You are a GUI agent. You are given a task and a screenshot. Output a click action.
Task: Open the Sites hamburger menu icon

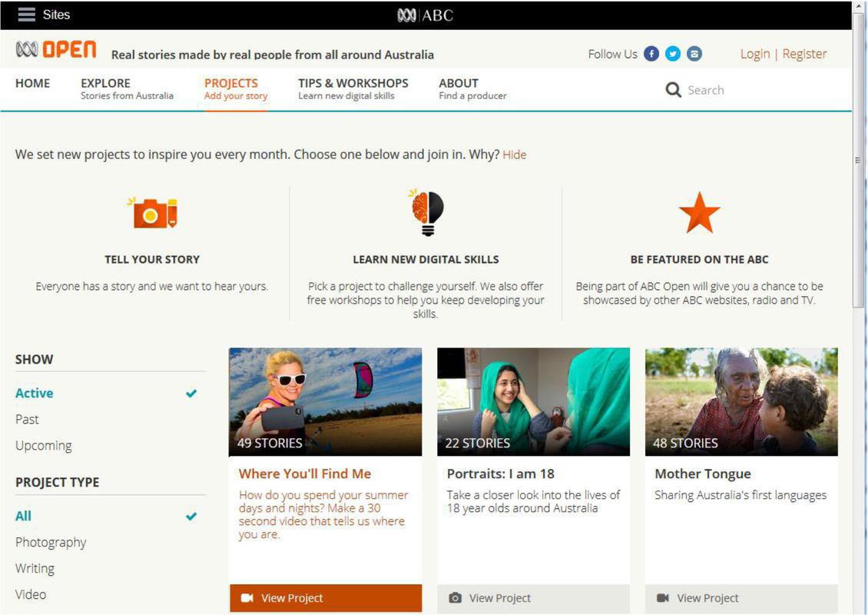coord(27,15)
